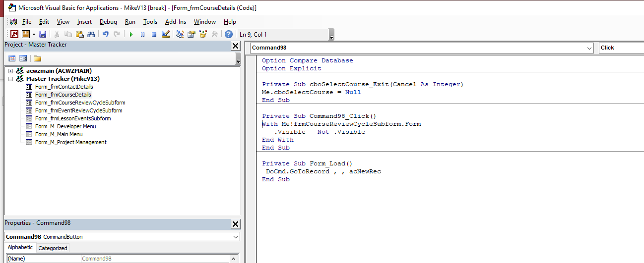Screen dimensions: 644x263
Task: Click the Project panel toolbar options arrow
Action: (x=238, y=59)
